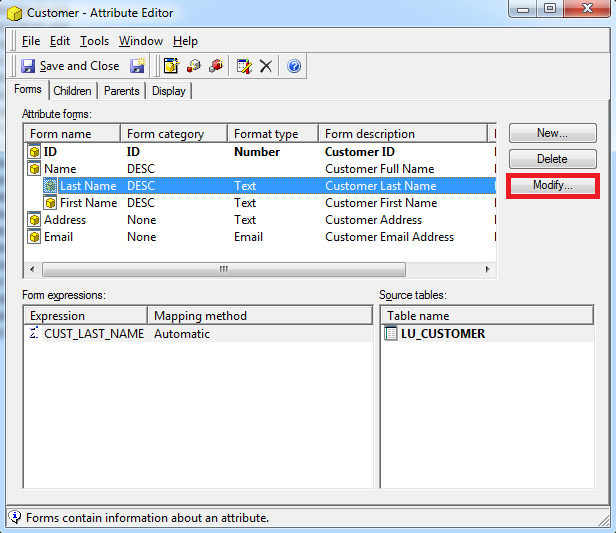Open the File menu
616x533 pixels.
tap(31, 41)
